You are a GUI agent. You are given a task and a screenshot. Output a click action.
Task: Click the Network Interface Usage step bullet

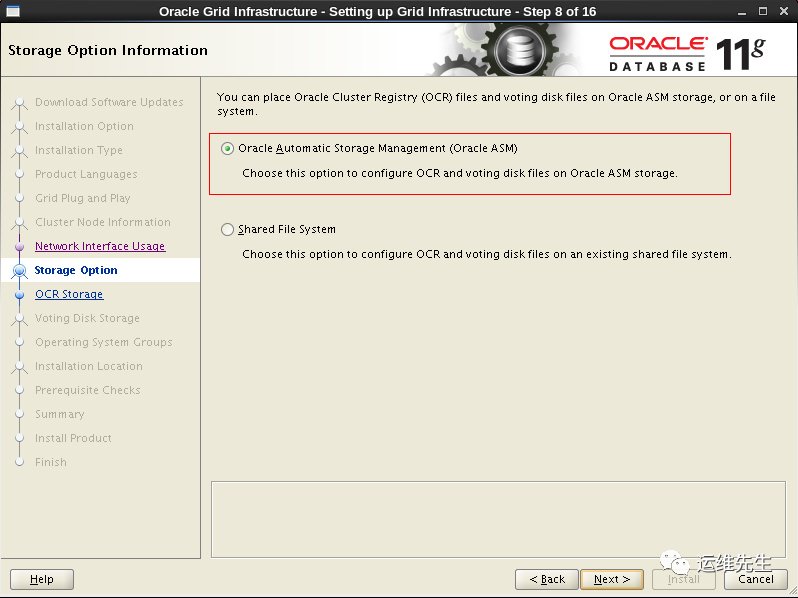tap(19, 247)
